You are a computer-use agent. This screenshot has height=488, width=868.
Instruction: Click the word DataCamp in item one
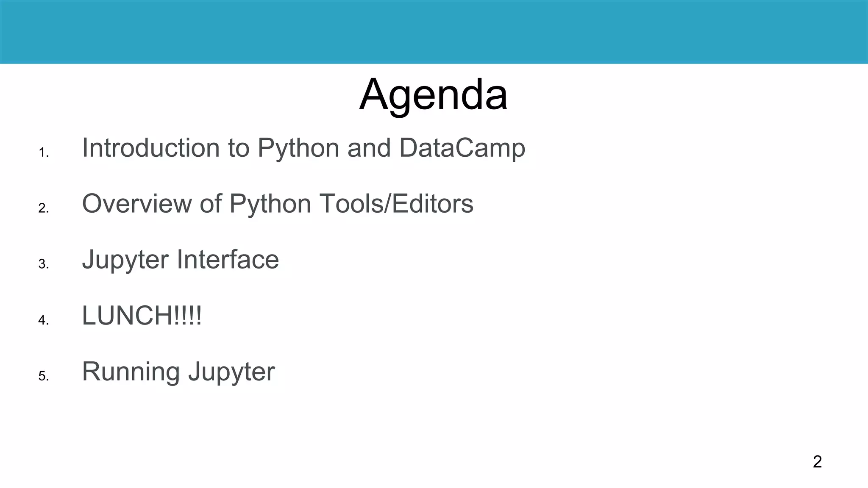coord(462,148)
